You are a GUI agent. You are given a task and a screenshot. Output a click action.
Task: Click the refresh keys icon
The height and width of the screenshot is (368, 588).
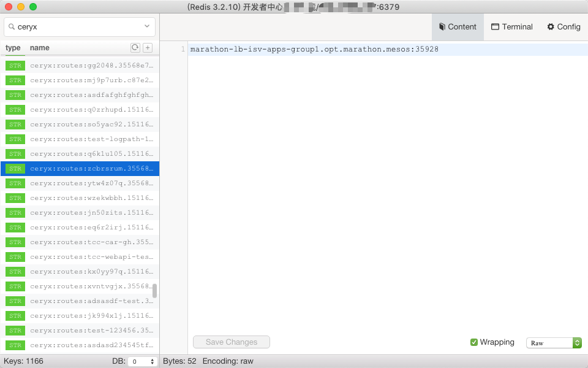pos(135,48)
